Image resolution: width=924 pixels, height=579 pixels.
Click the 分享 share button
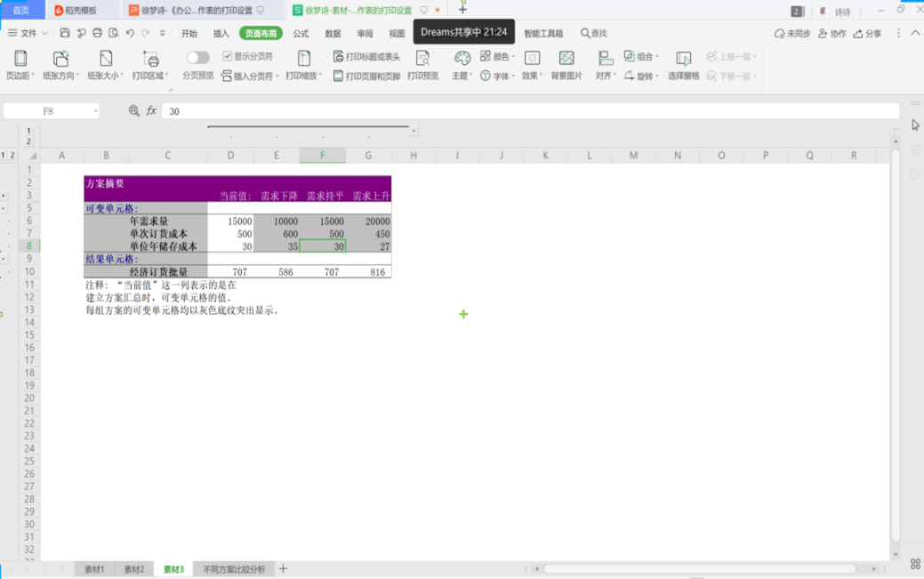coord(868,34)
